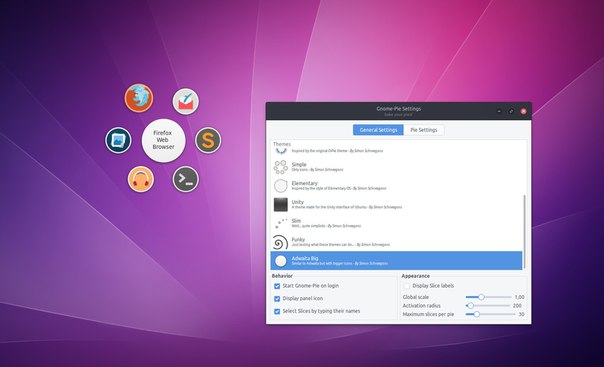Click the Adwaita Big white circle icon
The width and height of the screenshot is (604, 367).
click(280, 261)
